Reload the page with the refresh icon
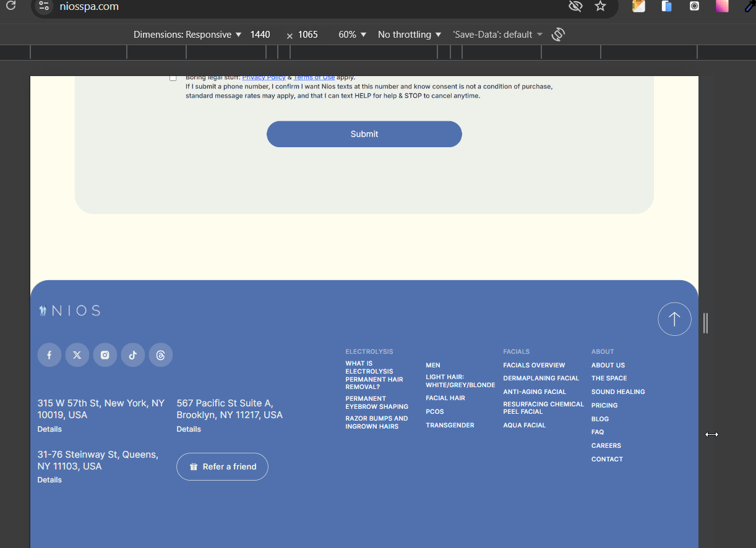This screenshot has height=548, width=756. pos(11,6)
